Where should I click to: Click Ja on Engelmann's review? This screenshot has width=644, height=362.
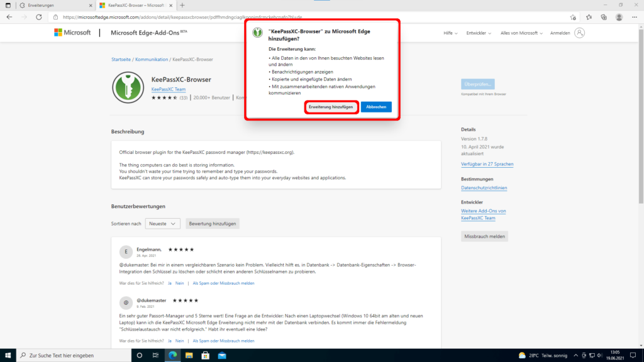click(170, 283)
